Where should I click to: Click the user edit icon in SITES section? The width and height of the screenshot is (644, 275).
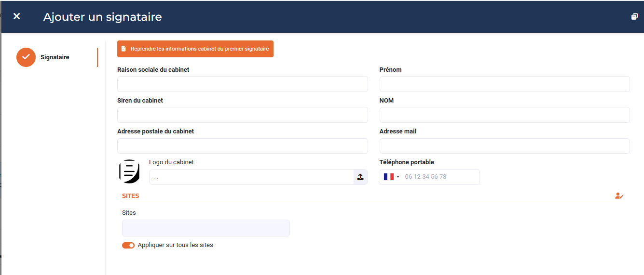[x=619, y=196]
